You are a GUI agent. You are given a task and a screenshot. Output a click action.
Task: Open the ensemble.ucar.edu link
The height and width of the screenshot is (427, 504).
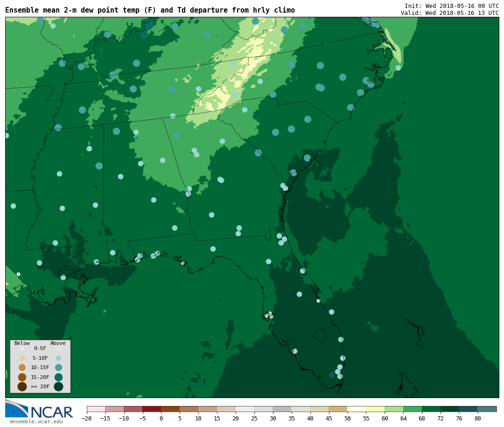[36, 422]
